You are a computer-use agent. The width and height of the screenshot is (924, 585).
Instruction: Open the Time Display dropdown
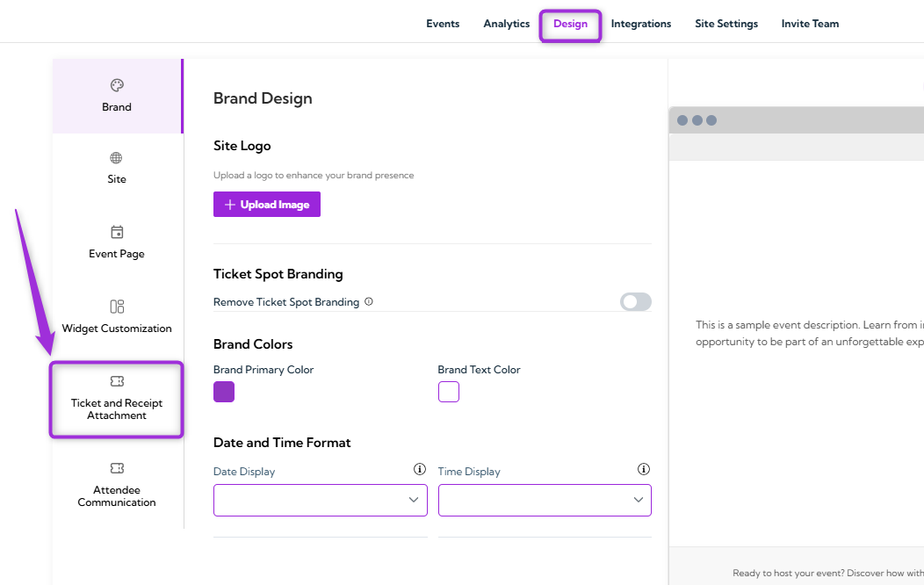[545, 500]
